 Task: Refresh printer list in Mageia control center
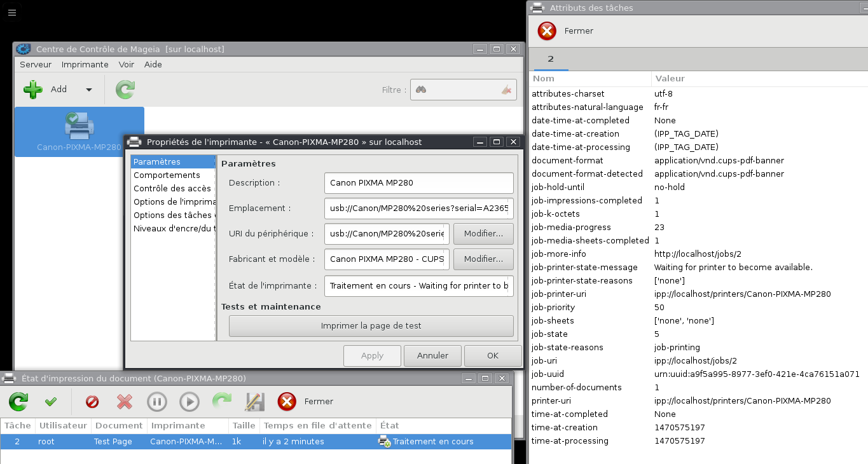pyautogui.click(x=125, y=90)
